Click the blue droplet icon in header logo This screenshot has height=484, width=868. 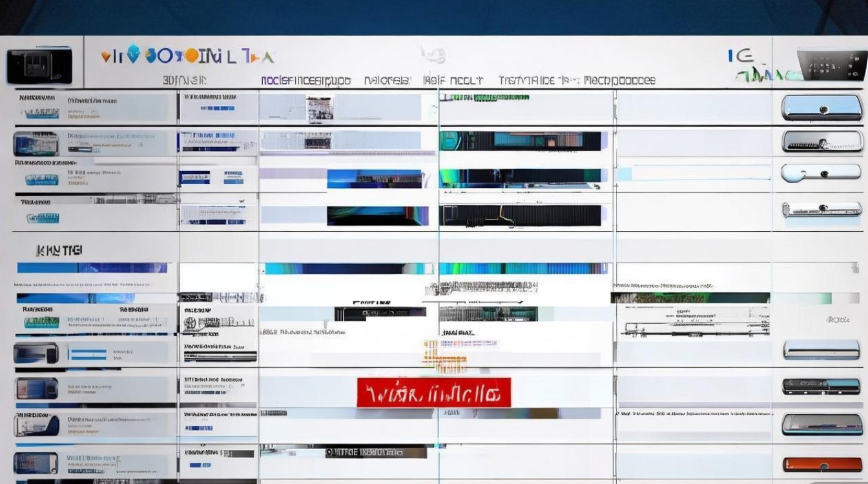coord(134,55)
